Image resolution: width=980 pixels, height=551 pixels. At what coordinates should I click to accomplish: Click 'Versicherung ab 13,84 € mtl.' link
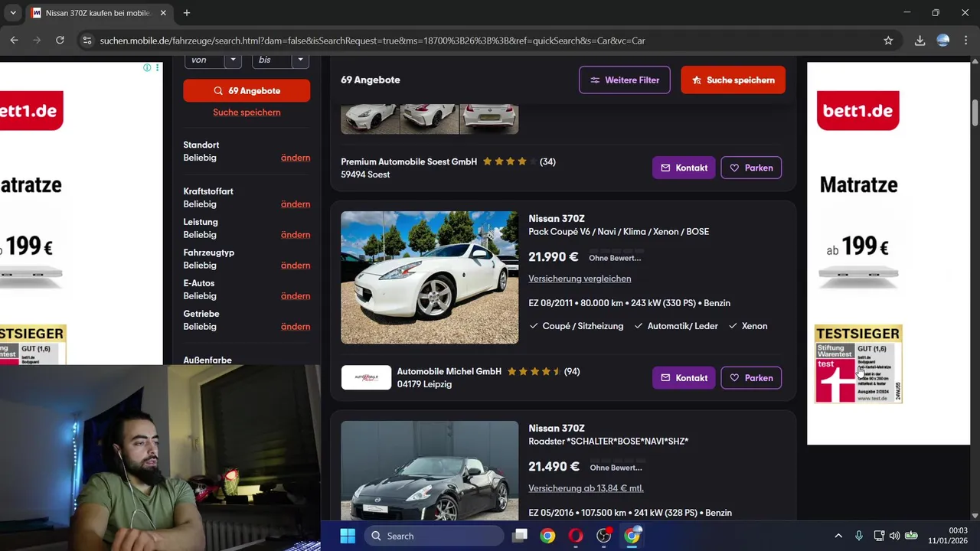point(586,488)
